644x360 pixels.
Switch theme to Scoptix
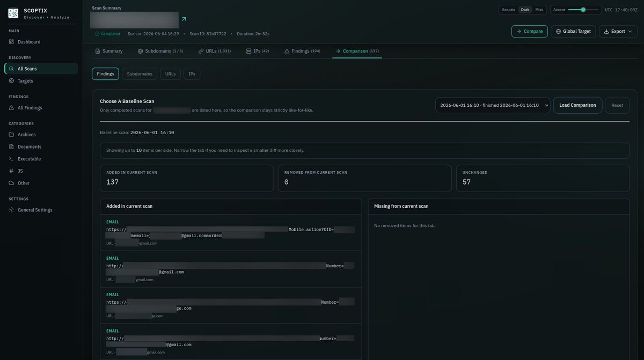point(508,10)
